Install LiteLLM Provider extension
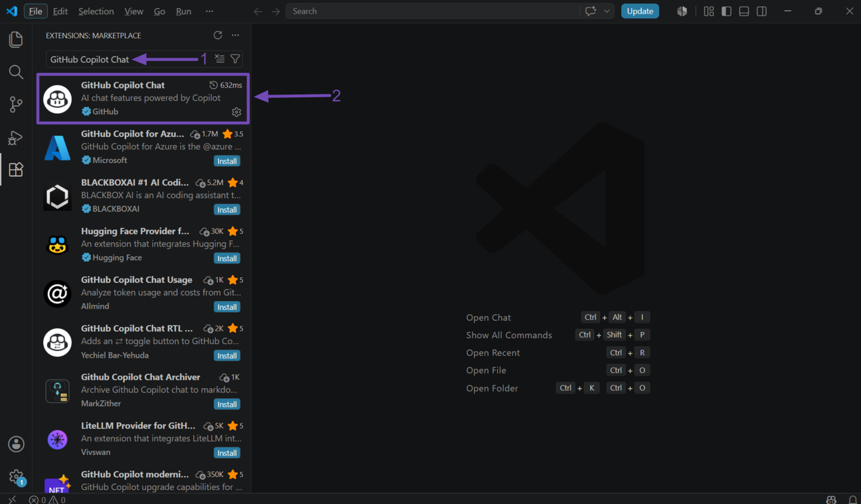The width and height of the screenshot is (861, 504). tap(227, 453)
